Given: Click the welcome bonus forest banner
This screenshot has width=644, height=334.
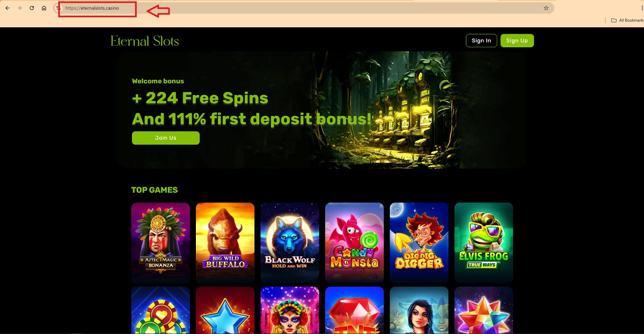Looking at the screenshot, I should click(320, 110).
